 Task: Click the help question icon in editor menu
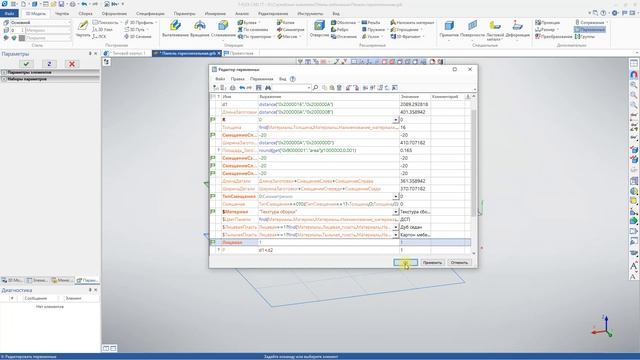coord(292,79)
